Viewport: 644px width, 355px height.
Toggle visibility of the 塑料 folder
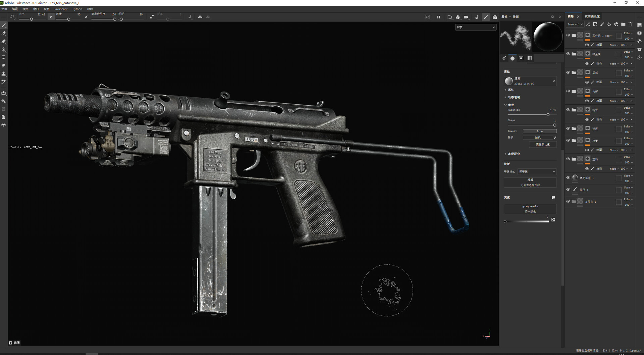pos(568,159)
